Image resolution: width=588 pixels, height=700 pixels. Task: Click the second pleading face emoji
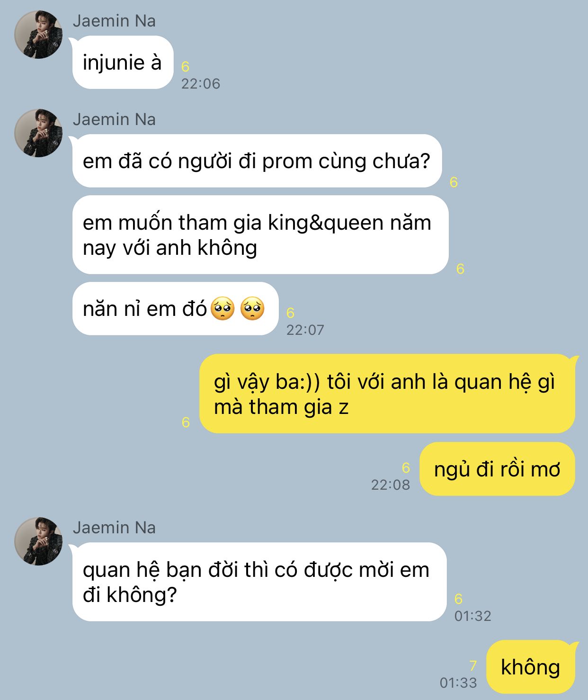point(253,309)
